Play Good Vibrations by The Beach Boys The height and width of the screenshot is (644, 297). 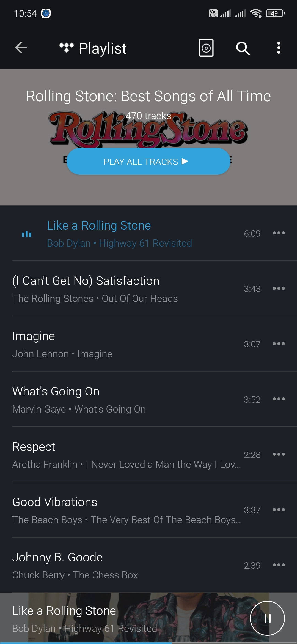pyautogui.click(x=110, y=510)
